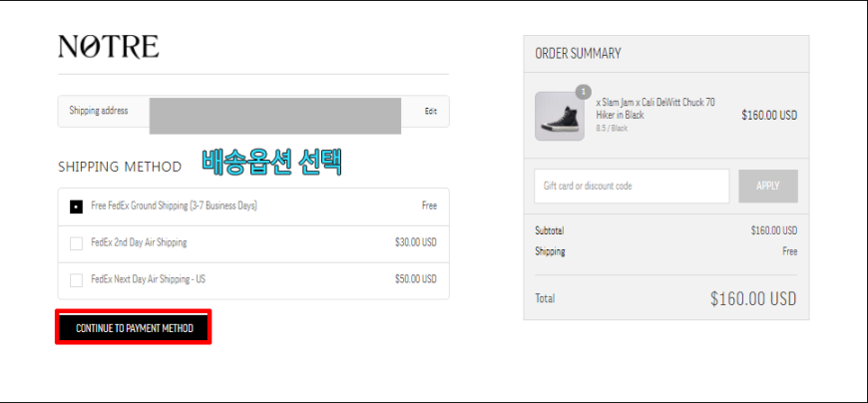Click the Total amount $160.00 USD

pos(753,299)
